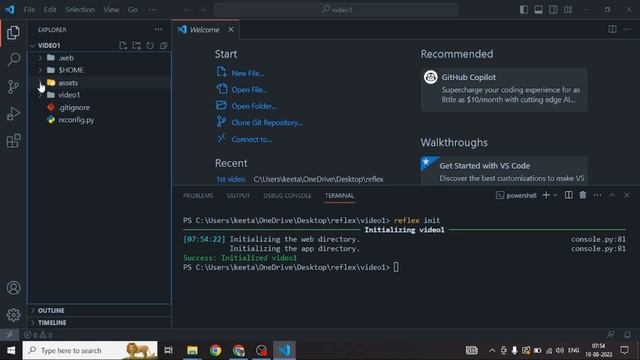Screen dimensions: 640x360
Task: Click the command center search box
Action: click(x=336, y=9)
